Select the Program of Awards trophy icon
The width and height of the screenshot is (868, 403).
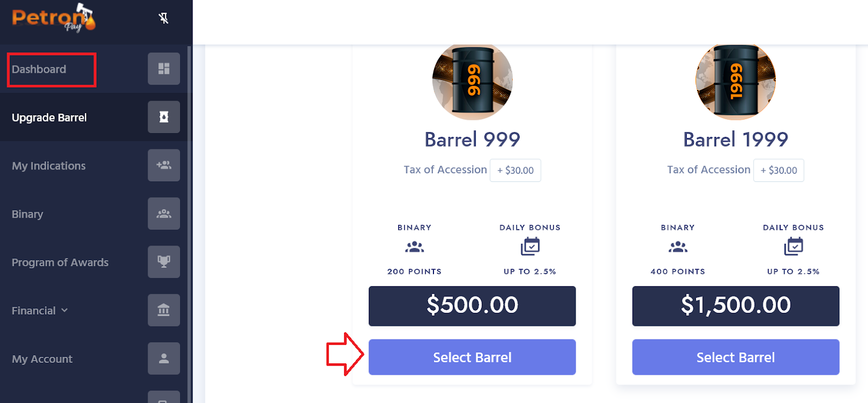(164, 262)
